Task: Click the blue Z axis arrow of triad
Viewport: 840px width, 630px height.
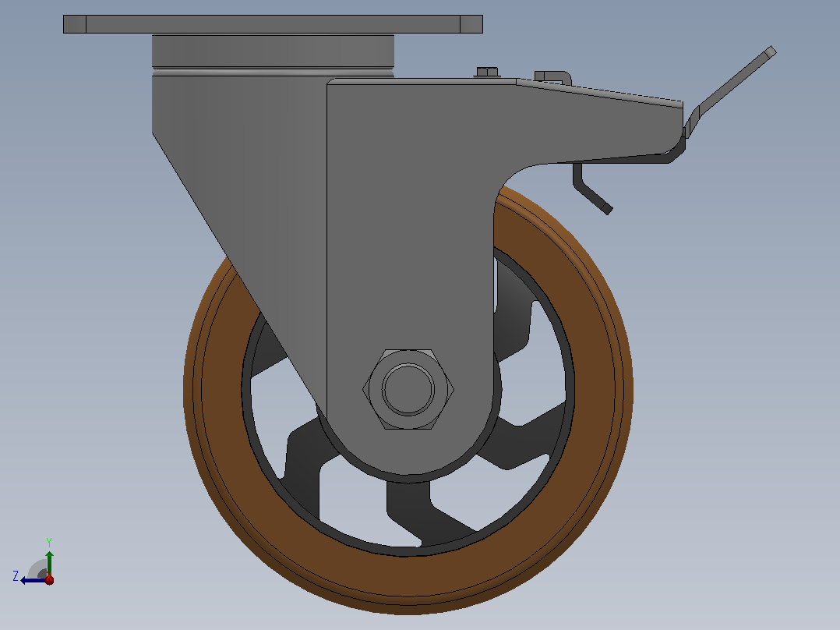Action: point(32,580)
